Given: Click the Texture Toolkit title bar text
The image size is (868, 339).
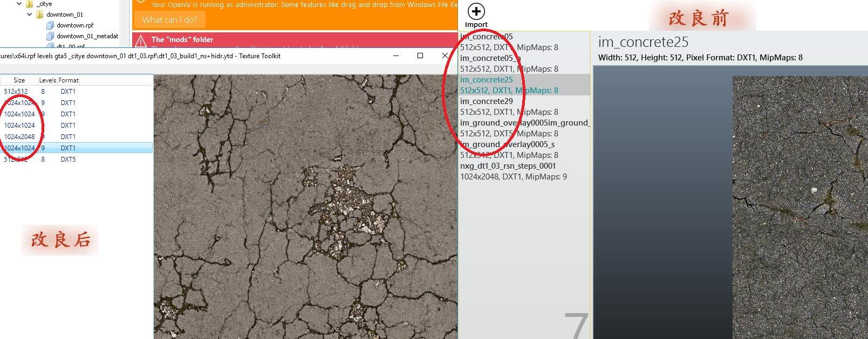Looking at the screenshot, I should [140, 56].
